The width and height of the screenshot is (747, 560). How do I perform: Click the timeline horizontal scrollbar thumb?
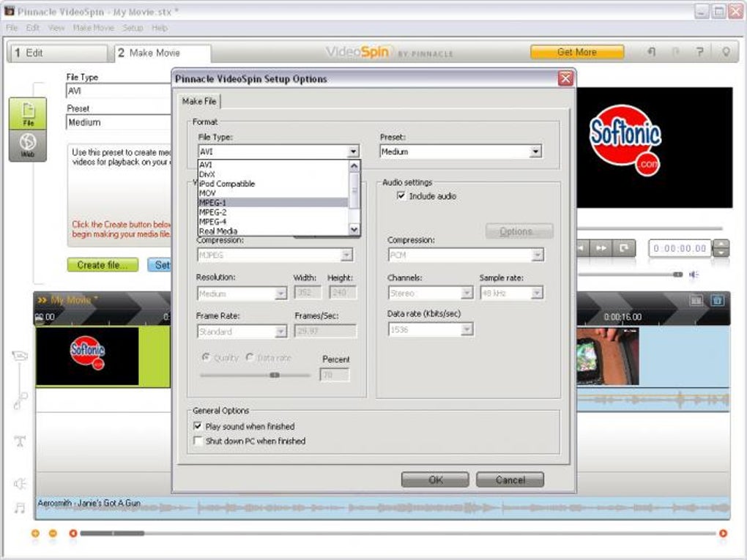pyautogui.click(x=112, y=534)
